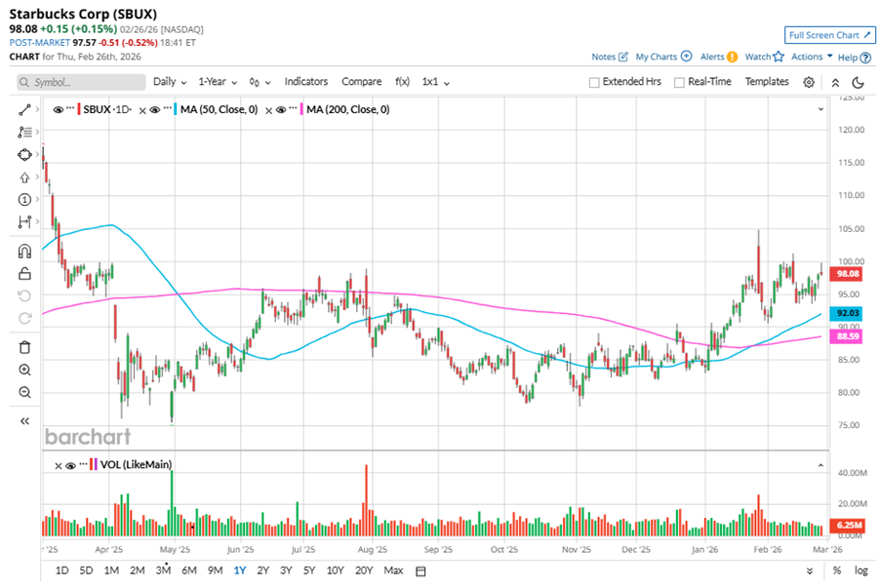Collapse the toolbar with double-chevron icon
The height and width of the screenshot is (588, 880).
point(835,83)
